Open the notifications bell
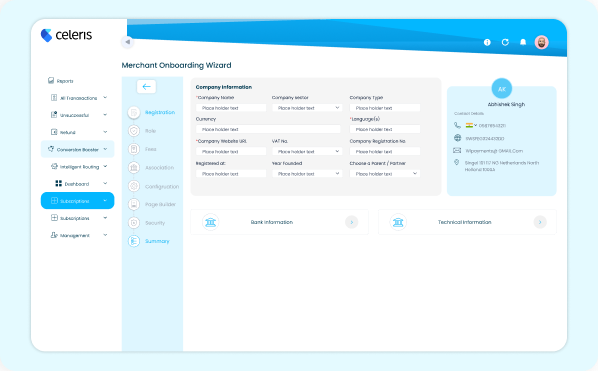This screenshot has height=371, width=598. pos(523,42)
